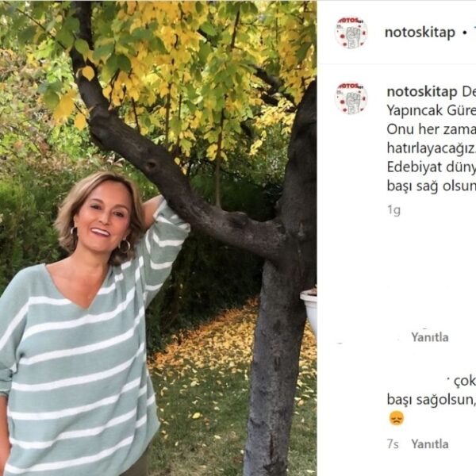Reply via Yanıtla next to 7s
The image size is (476, 476).
click(429, 444)
